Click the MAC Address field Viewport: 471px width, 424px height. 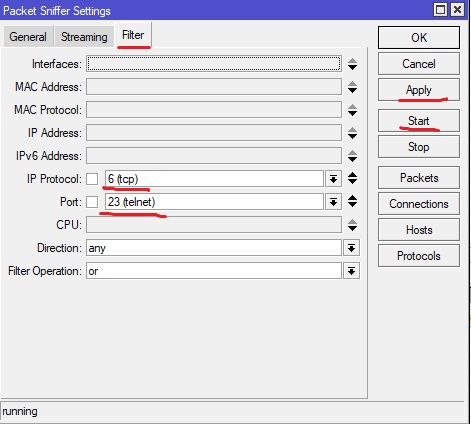coord(214,87)
